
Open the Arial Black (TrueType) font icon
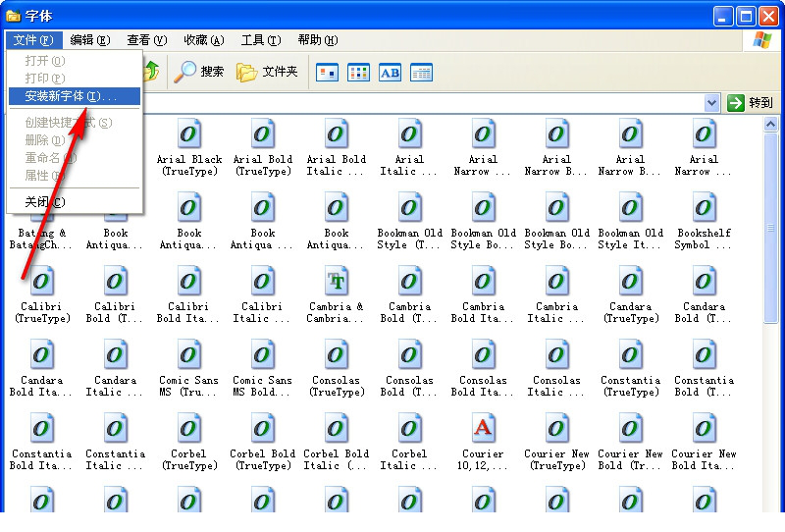189,134
